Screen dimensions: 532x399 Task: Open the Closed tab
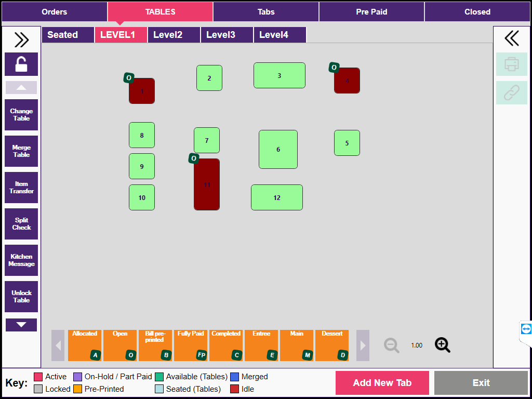pyautogui.click(x=477, y=12)
